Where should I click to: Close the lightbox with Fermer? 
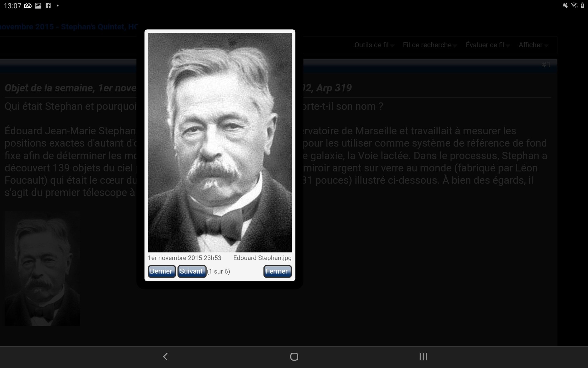[277, 271]
